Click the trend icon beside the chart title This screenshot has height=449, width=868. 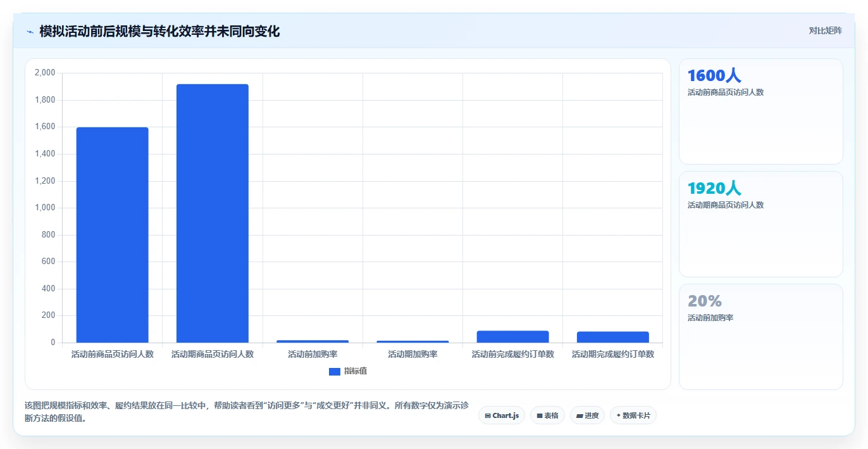coord(30,32)
